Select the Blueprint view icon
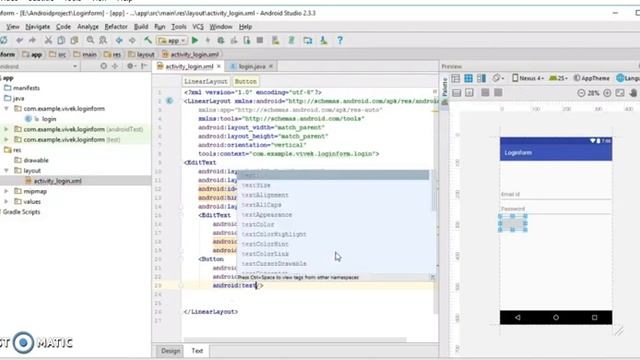 (x=469, y=78)
